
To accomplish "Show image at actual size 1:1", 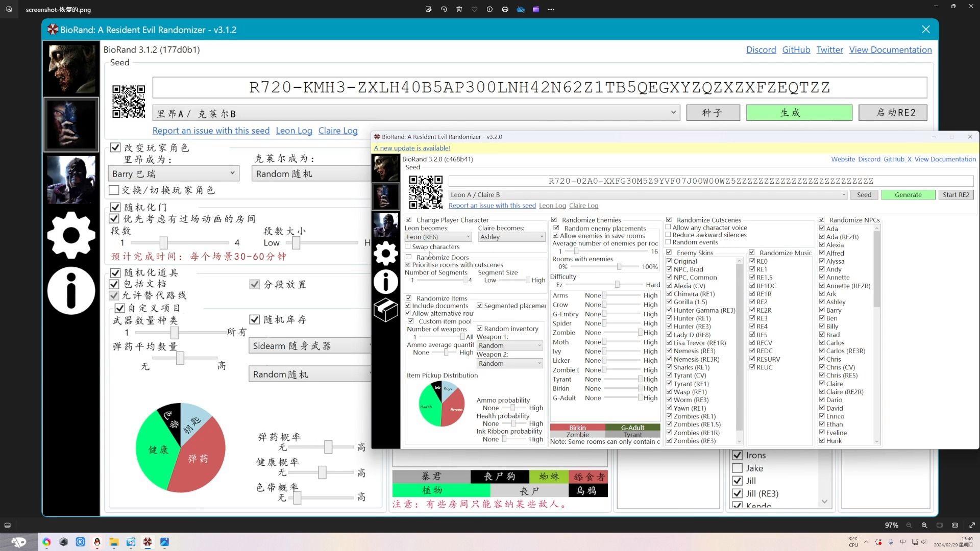I will pyautogui.click(x=955, y=525).
